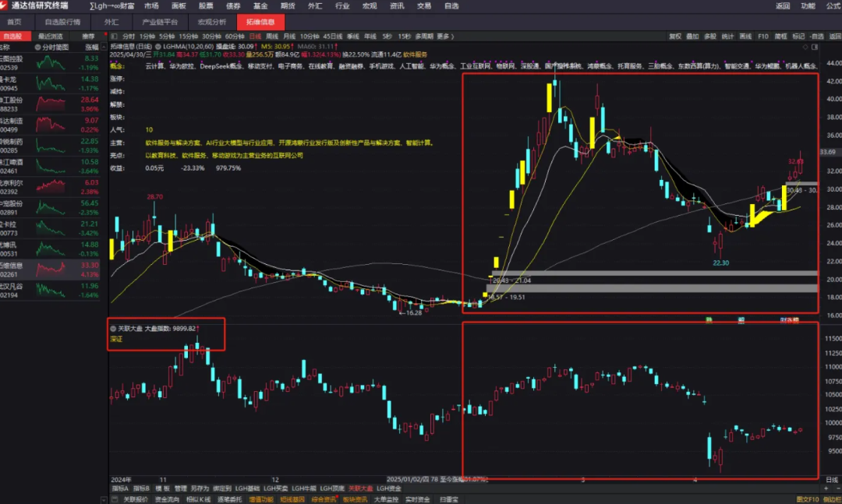
Task: Select the 拓维信息 tab
Action: 260,22
